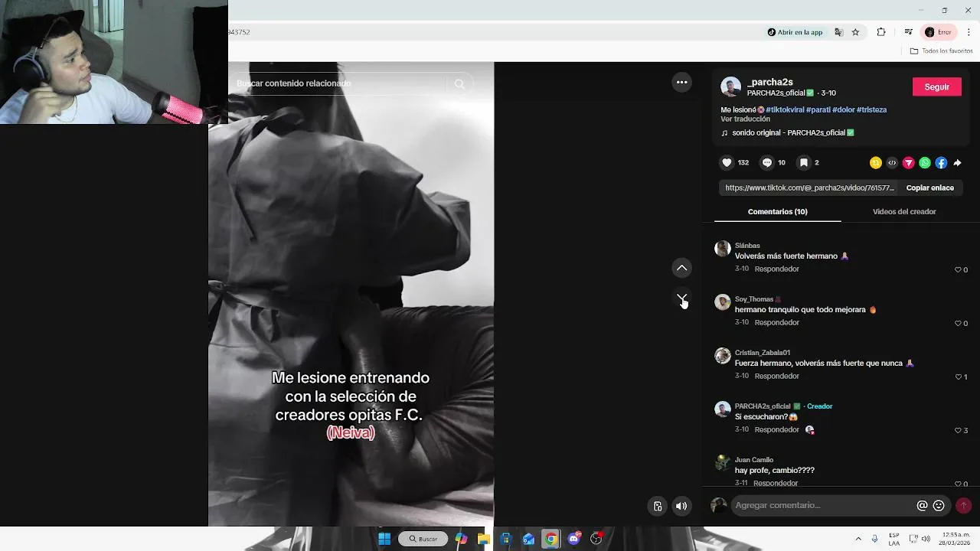Like the creator's Si escucharon comment

point(958,431)
